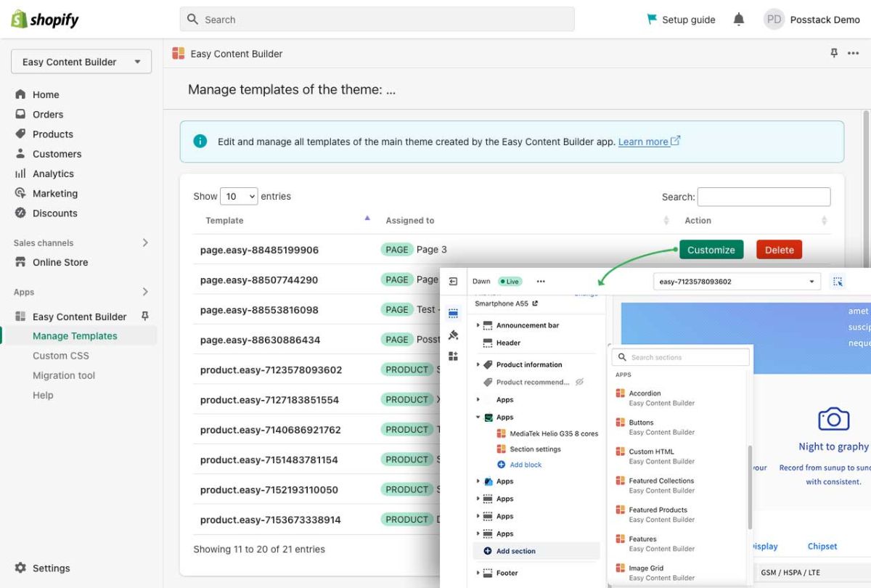The image size is (871, 588).
Task: Click Customize for page.easy-88485199906
Action: [x=711, y=250]
